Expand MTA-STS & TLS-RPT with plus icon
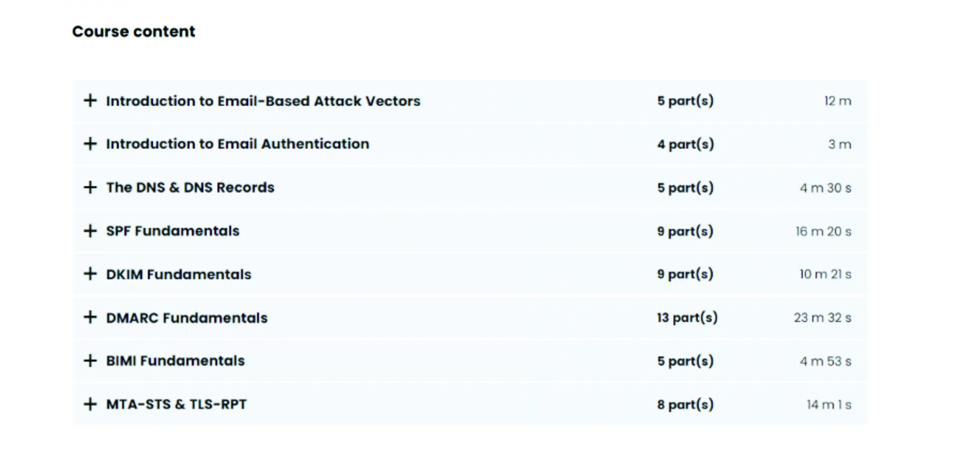Image resolution: width=980 pixels, height=456 pixels. [90, 404]
